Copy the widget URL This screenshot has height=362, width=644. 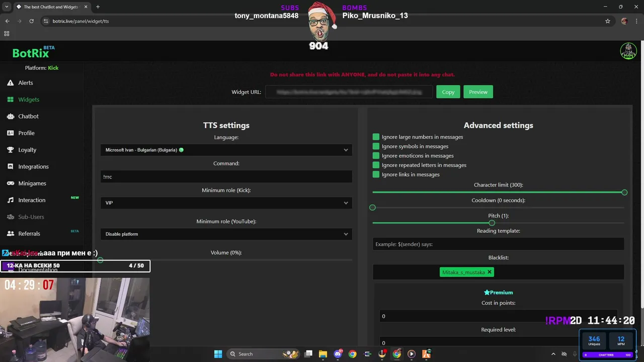[448, 92]
